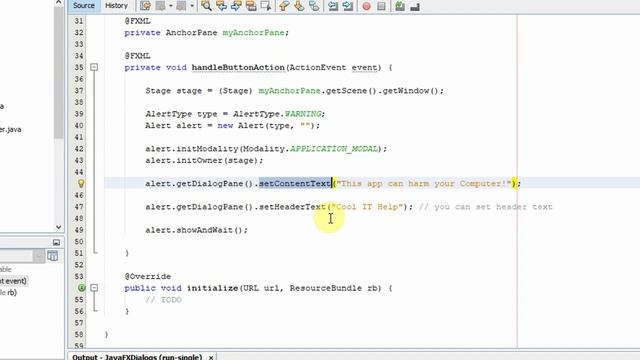Switch to the History view tab
The height and width of the screenshot is (360, 640).
coord(116,6)
